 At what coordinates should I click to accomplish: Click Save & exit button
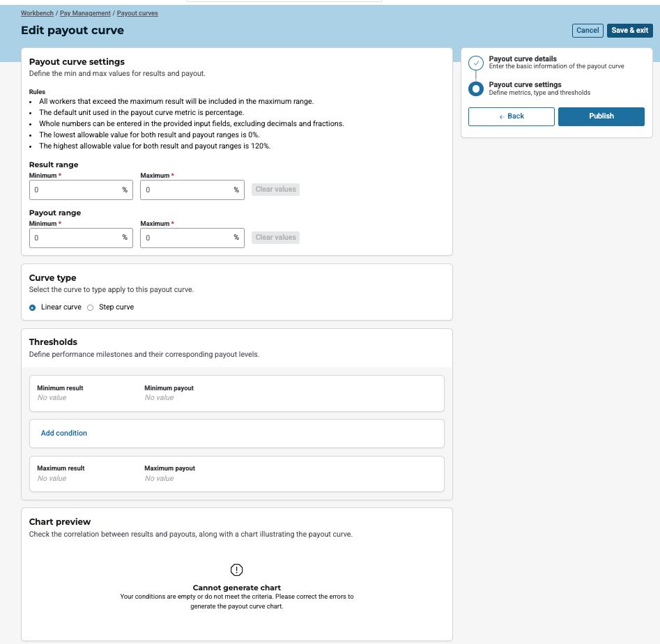tap(629, 30)
